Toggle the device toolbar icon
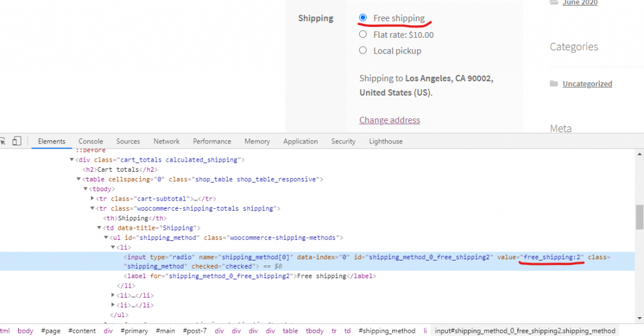This screenshot has width=644, height=336. click(17, 141)
